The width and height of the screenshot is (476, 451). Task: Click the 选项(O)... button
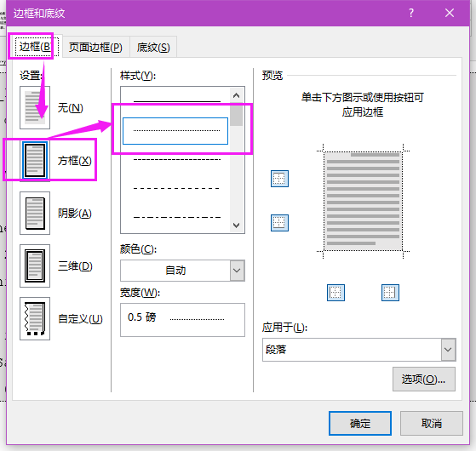point(424,380)
